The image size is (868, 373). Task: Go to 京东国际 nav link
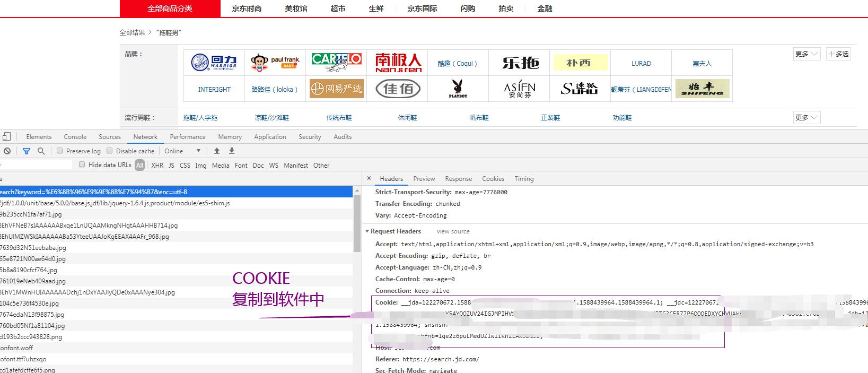point(422,8)
